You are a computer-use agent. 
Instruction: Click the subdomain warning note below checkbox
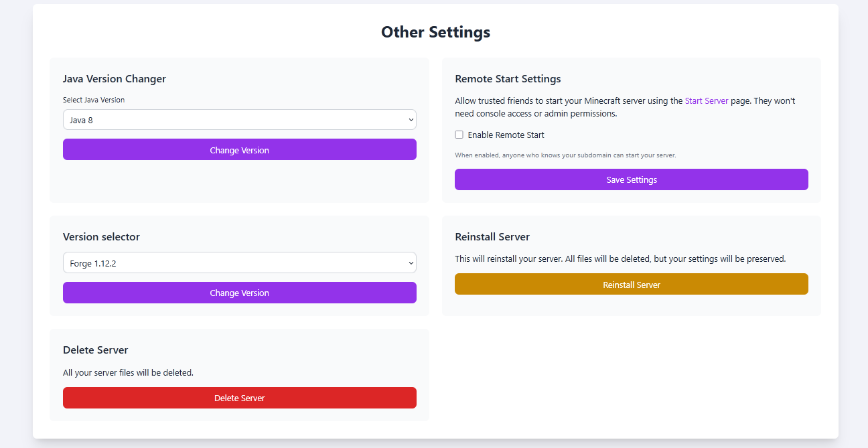(565, 155)
